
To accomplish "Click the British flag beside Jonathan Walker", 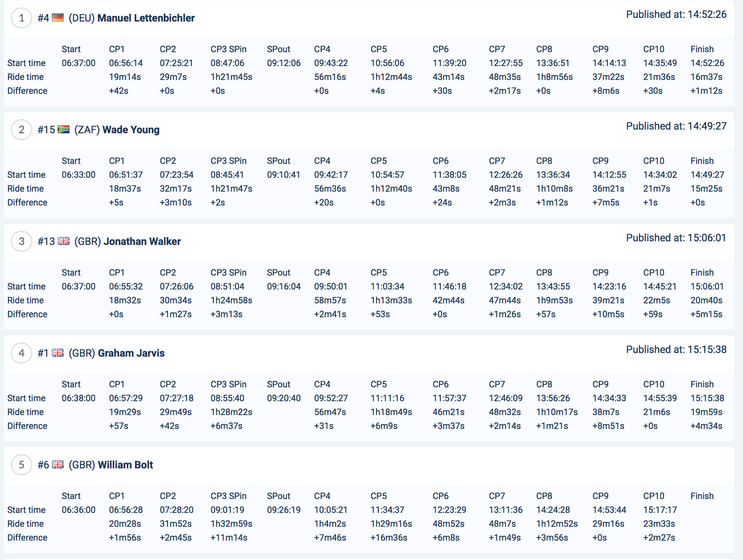I will pos(64,241).
